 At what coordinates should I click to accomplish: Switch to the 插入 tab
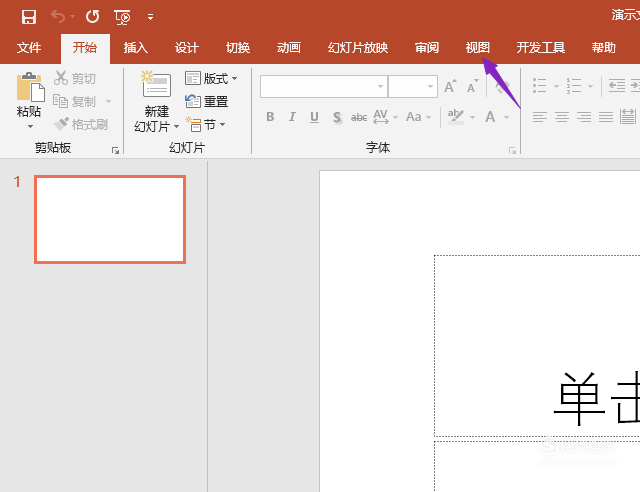(x=136, y=48)
